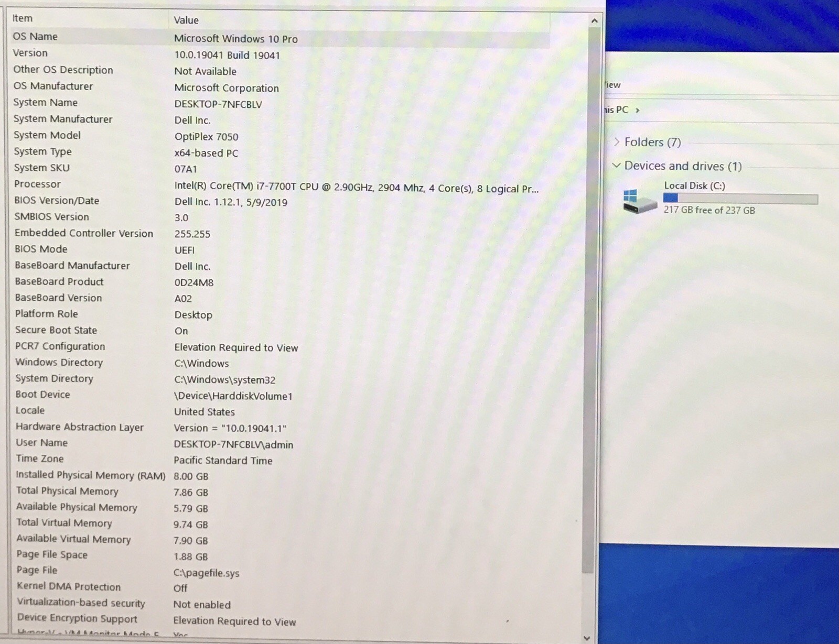Screen dimensions: 839x644
Task: Select the BaseBoard Manufacturer row
Action: coord(281,266)
